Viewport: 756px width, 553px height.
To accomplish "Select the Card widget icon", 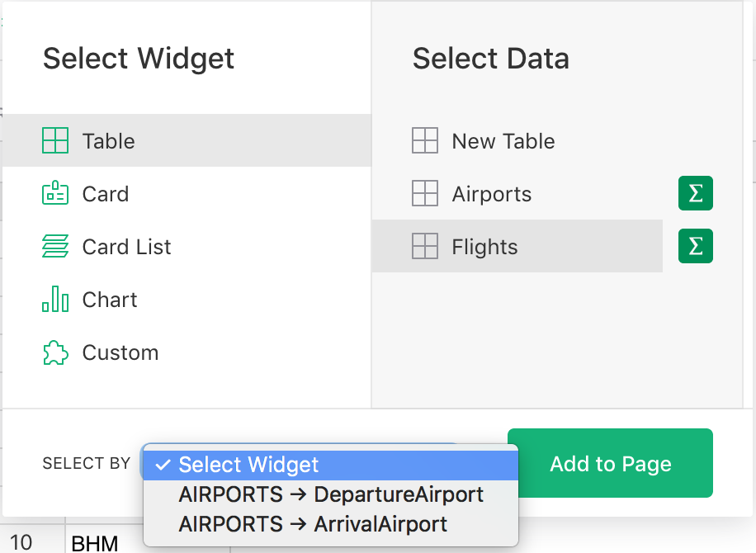I will [54, 193].
